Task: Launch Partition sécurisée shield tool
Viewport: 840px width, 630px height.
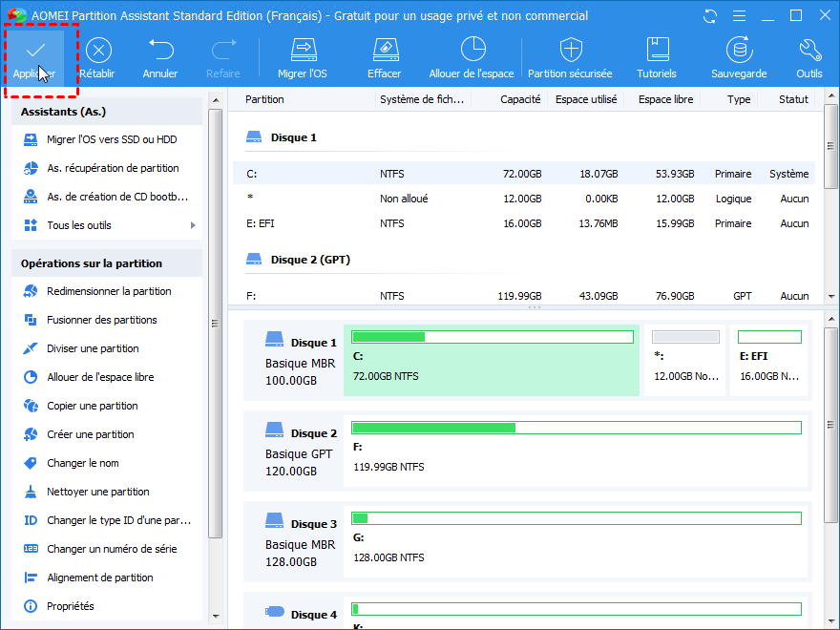Action: tap(571, 50)
